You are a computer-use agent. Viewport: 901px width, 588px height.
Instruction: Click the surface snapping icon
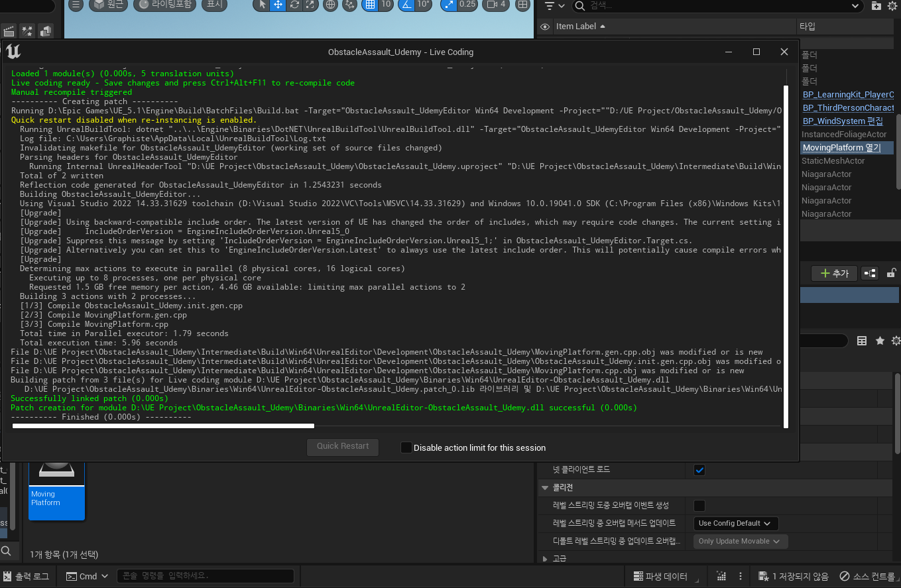(x=349, y=5)
